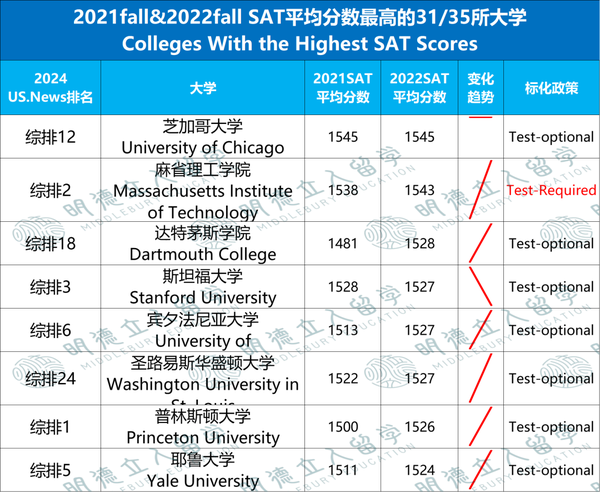The width and height of the screenshot is (600, 492).
Task: Click MIT's 2022 score 1543
Action: [419, 190]
